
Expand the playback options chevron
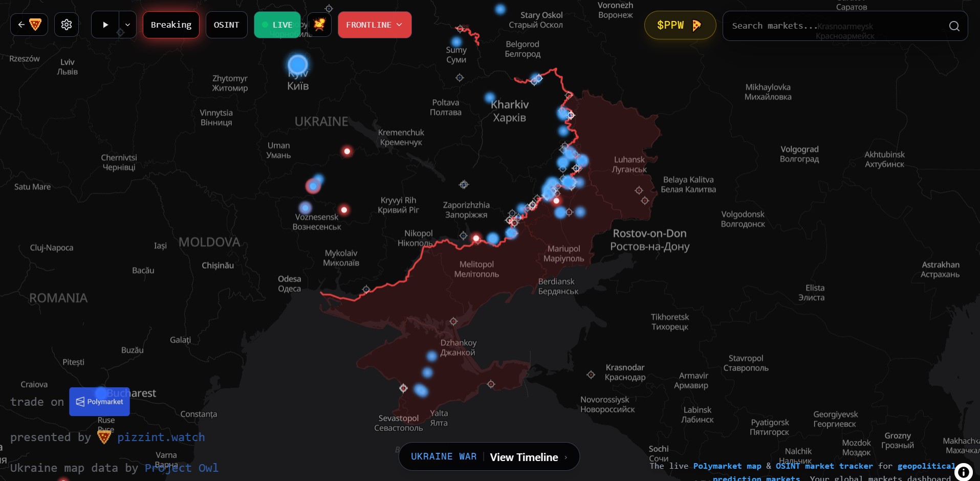[127, 25]
